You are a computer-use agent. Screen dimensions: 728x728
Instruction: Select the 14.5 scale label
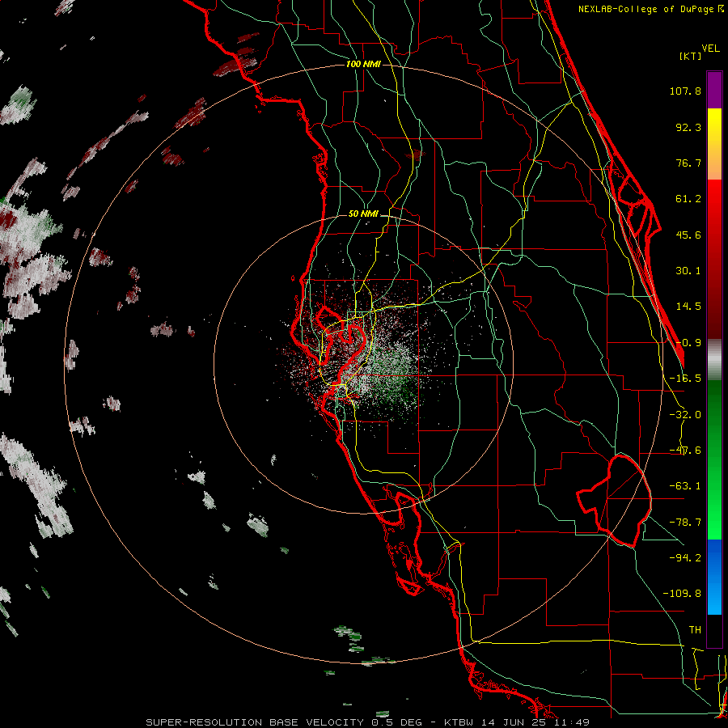pos(688,307)
